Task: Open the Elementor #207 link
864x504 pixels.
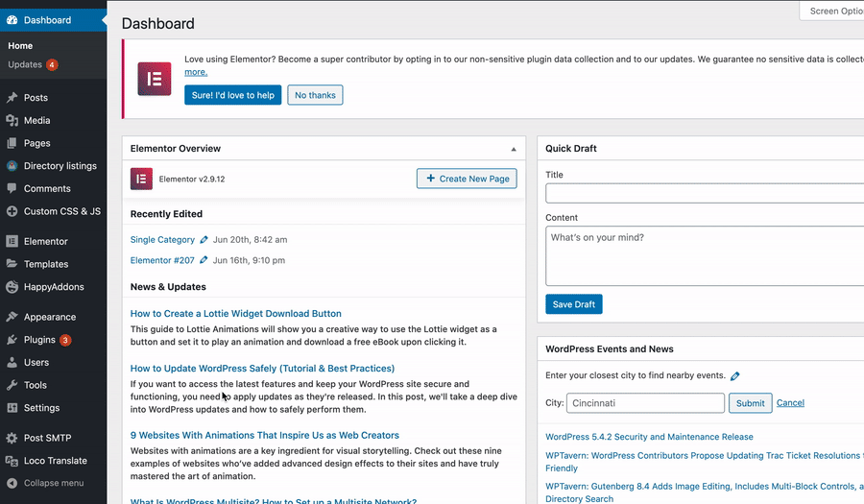Action: (x=162, y=260)
